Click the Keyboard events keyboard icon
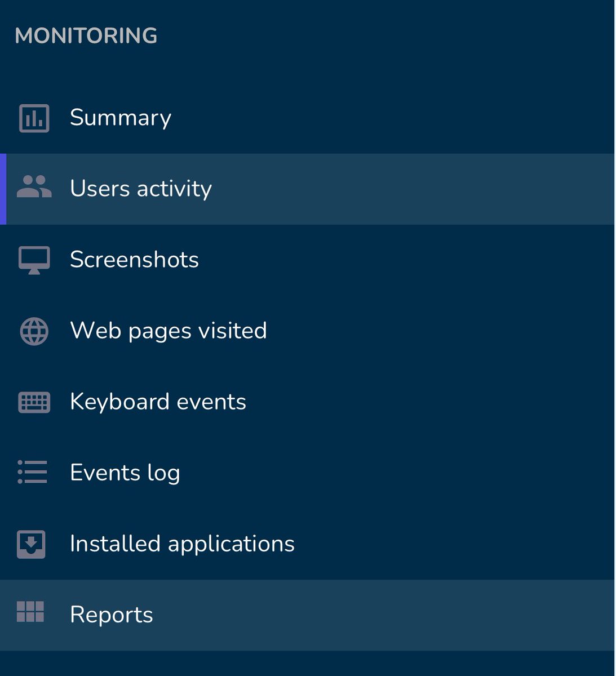 [34, 402]
